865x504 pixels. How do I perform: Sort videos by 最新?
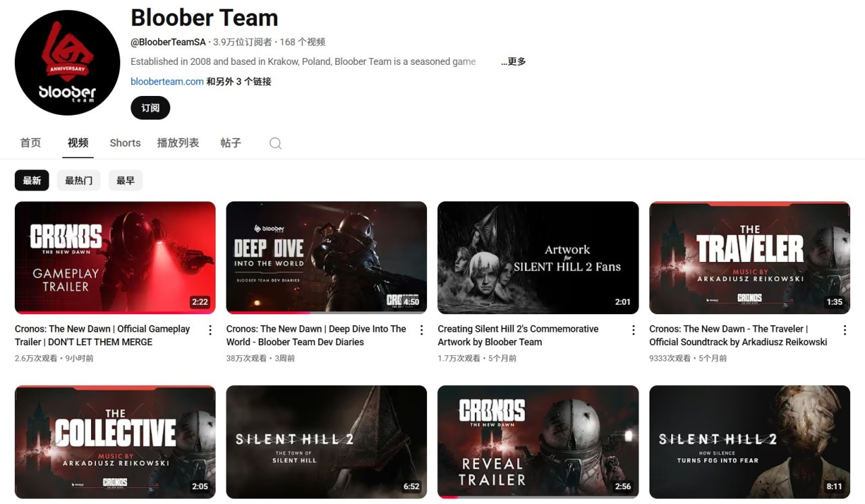pos(32,180)
